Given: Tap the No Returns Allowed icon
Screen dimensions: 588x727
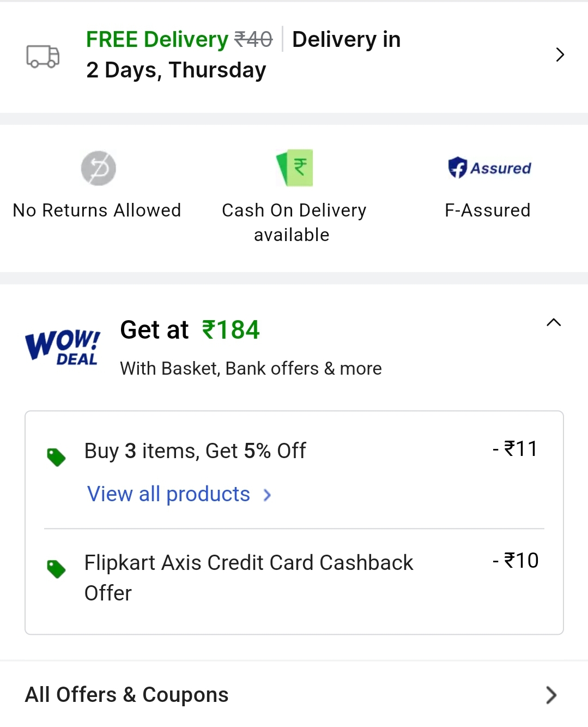Looking at the screenshot, I should 99,168.
